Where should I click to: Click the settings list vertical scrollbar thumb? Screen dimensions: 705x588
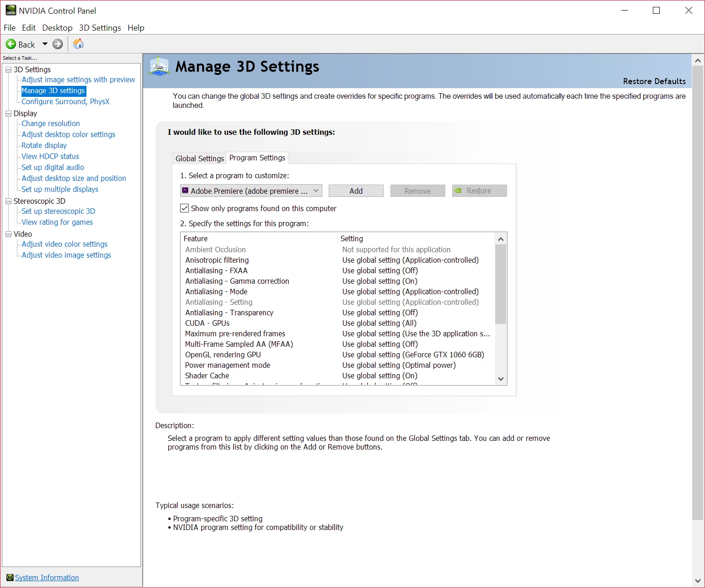point(501,284)
